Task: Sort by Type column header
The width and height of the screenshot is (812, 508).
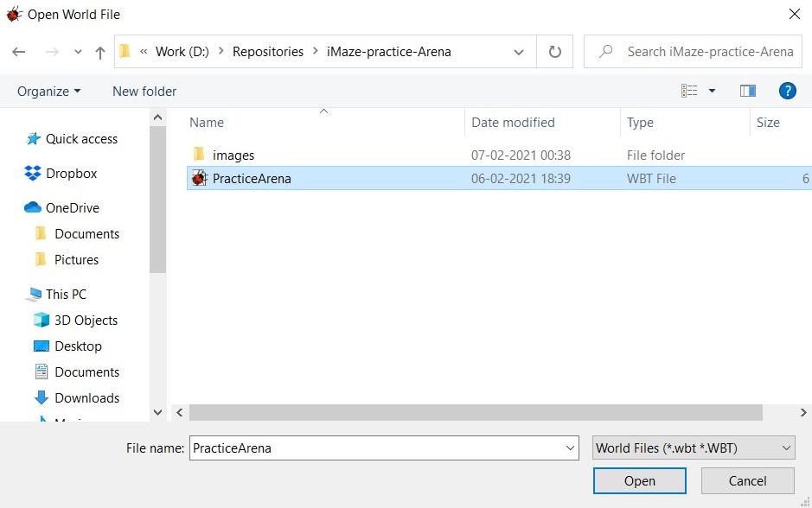Action: 640,123
